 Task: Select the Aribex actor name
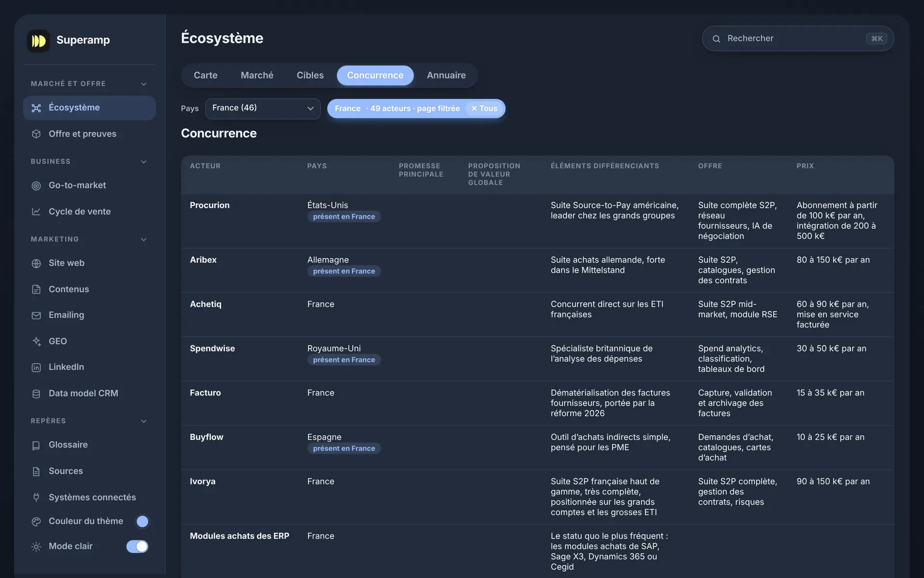tap(203, 260)
